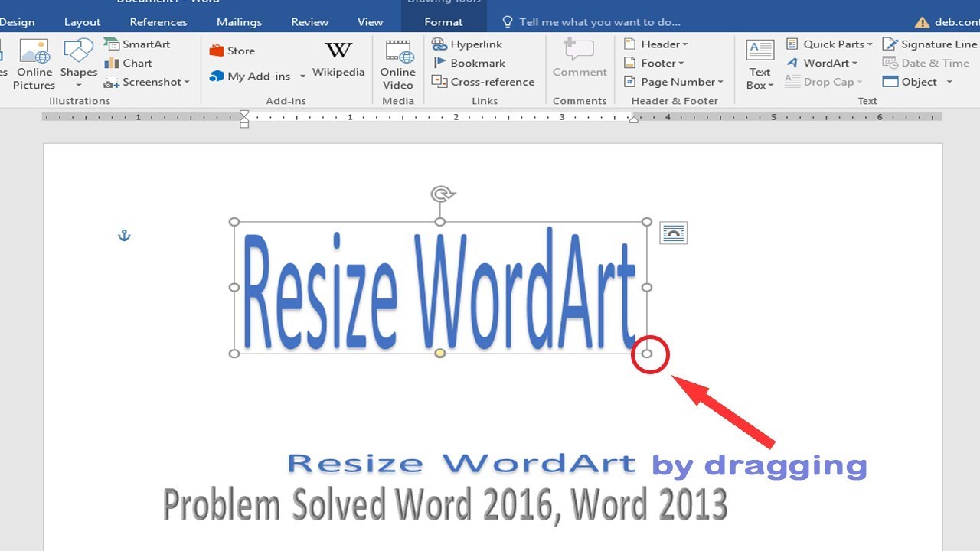Add a Bookmark
980x551 pixels.
(469, 63)
